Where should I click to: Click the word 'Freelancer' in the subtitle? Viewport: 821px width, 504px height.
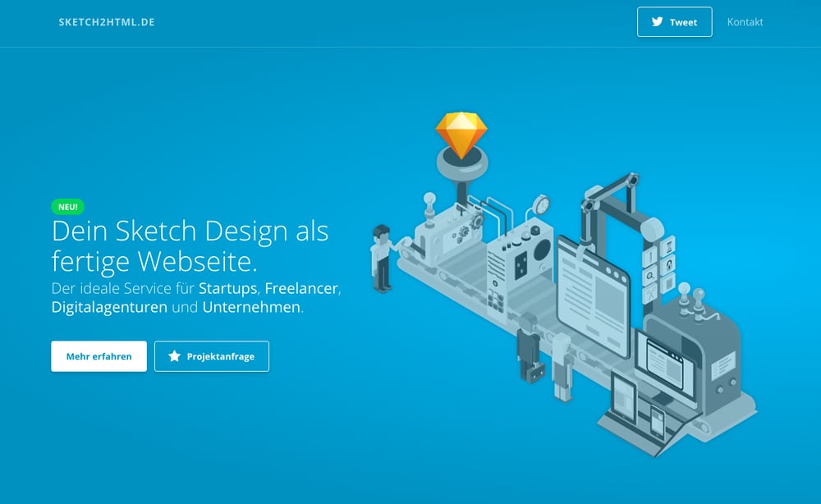coord(301,288)
